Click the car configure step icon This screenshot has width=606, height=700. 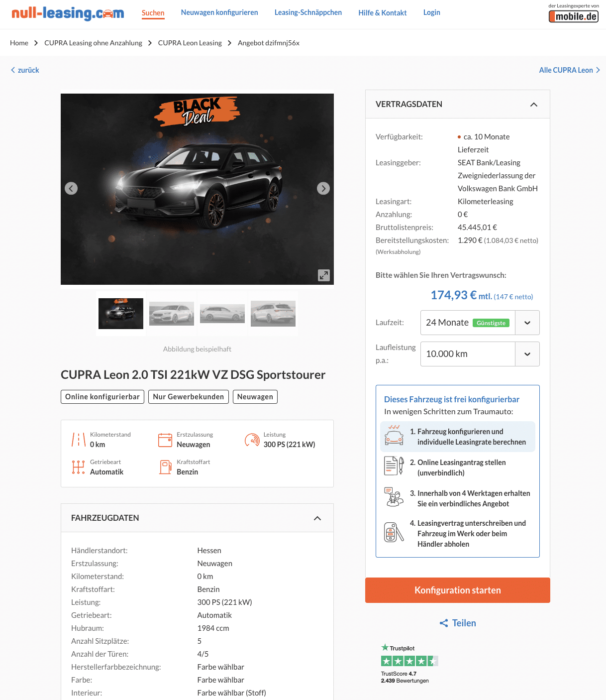pyautogui.click(x=394, y=436)
